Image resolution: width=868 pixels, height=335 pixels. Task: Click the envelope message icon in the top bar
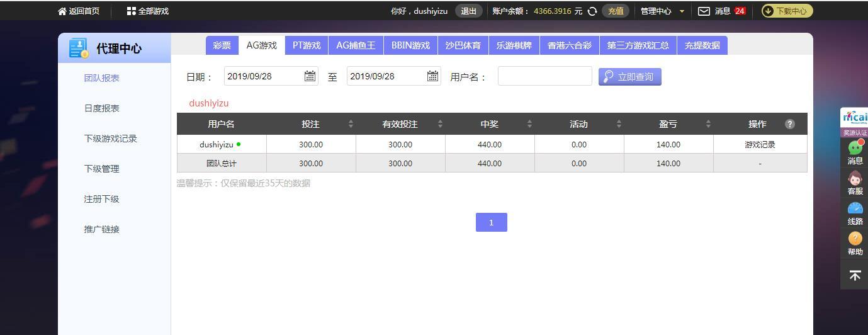tap(704, 11)
